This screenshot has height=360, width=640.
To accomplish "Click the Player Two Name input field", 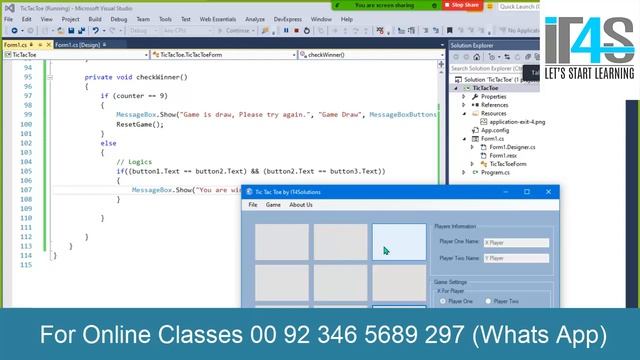I will pos(516,258).
